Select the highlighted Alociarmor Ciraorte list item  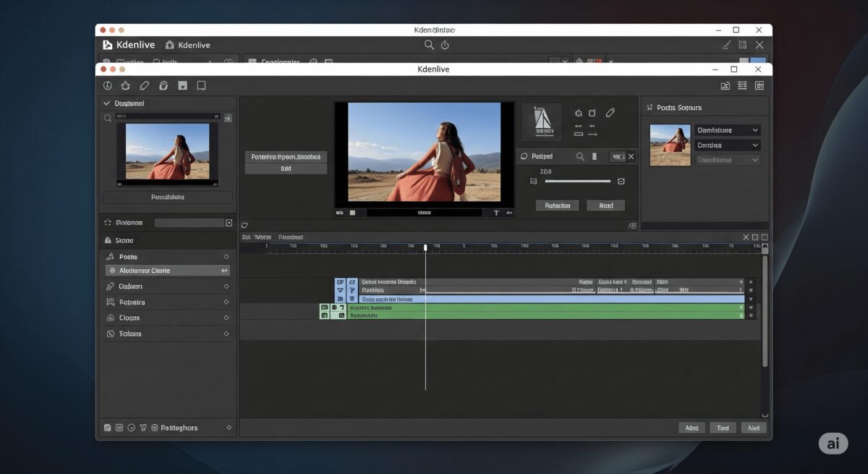(x=167, y=271)
